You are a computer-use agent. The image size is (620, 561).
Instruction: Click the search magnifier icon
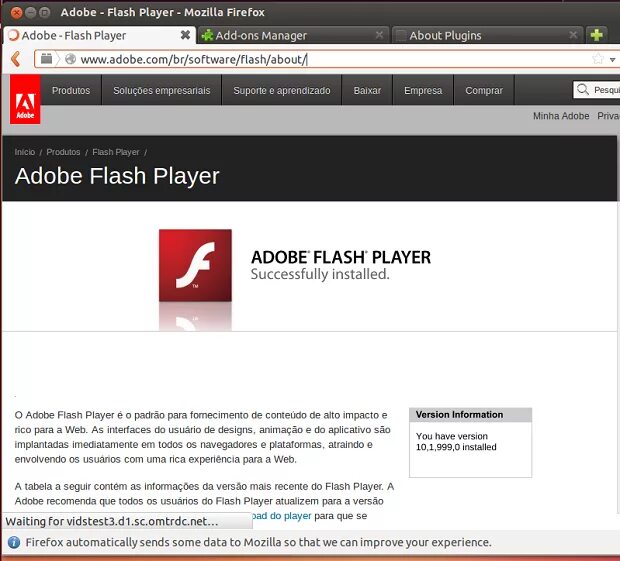[x=582, y=89]
